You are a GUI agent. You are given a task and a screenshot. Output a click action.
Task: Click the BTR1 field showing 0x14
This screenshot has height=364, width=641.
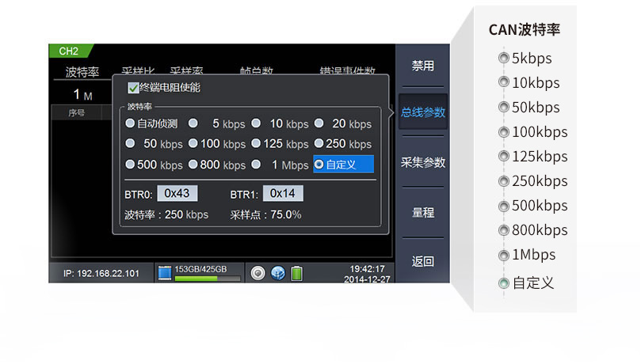point(283,193)
